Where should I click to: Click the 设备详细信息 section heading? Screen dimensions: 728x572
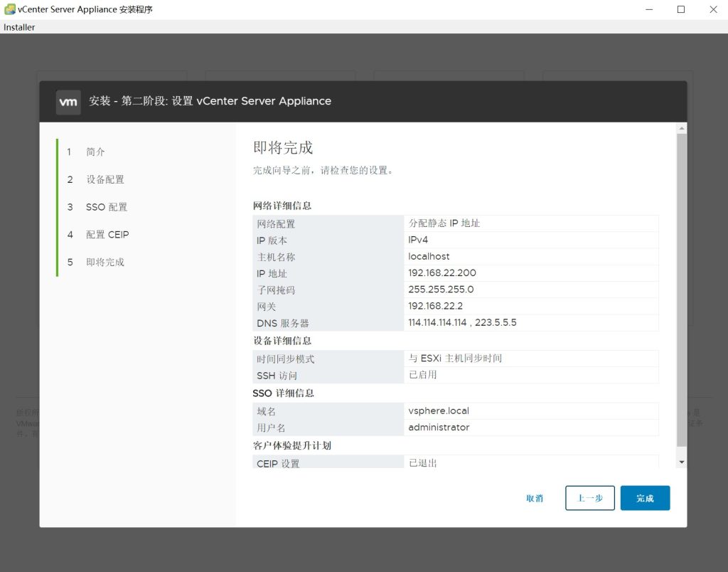click(282, 341)
